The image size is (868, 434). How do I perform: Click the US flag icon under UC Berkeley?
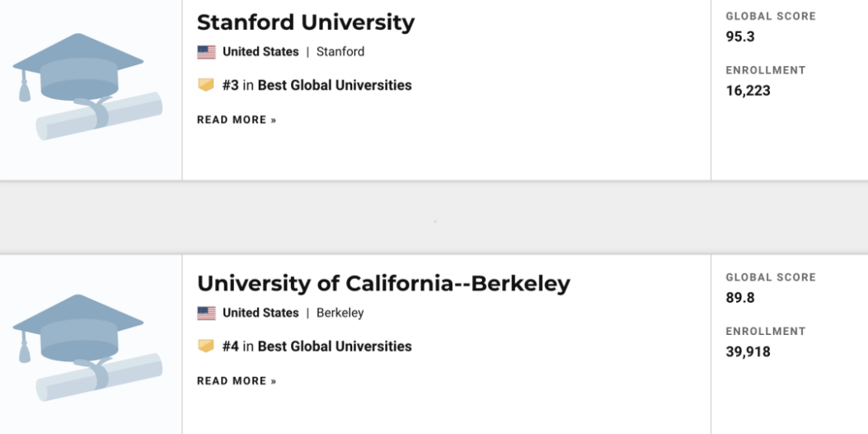click(206, 314)
